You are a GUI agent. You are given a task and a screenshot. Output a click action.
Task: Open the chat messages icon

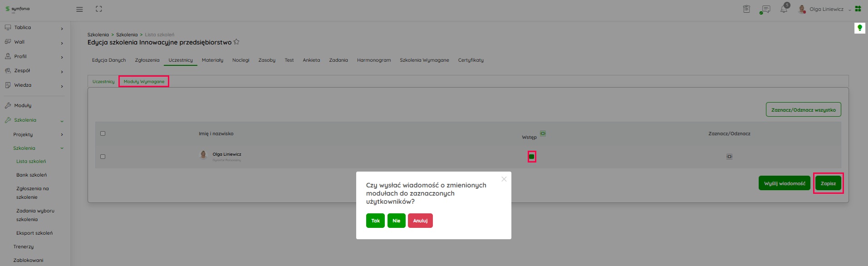tap(765, 9)
